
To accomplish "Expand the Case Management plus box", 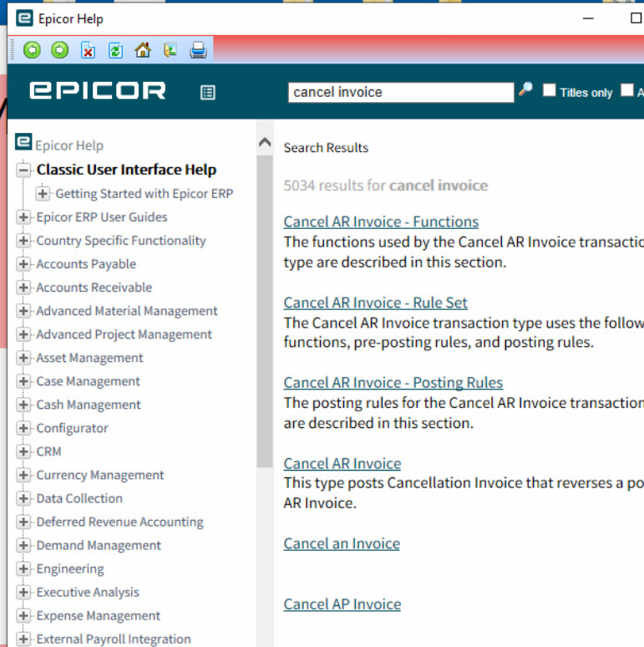I will click(23, 381).
